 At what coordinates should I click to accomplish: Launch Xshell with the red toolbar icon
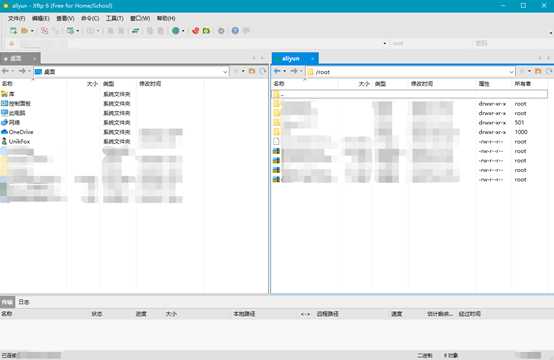click(x=196, y=31)
